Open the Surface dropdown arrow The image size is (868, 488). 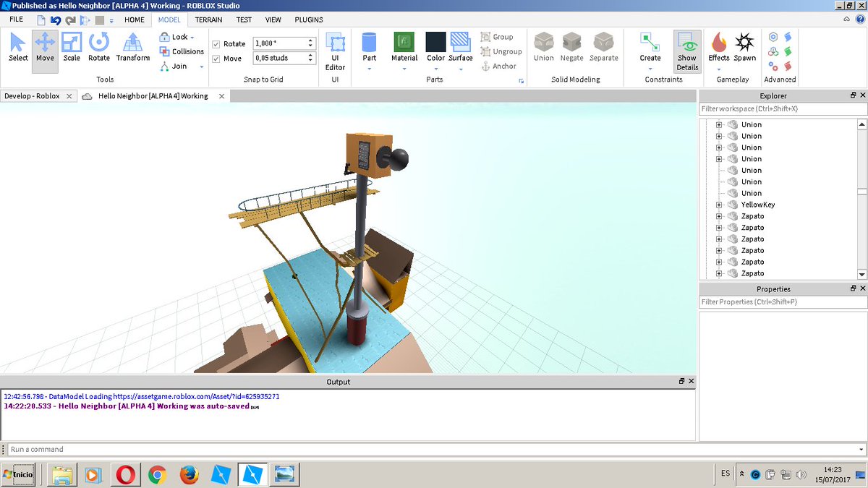pos(460,69)
